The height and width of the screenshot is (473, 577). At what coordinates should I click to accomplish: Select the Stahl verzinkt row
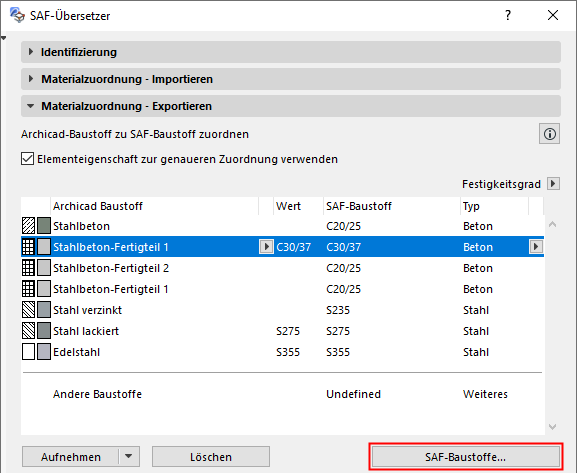tap(282, 310)
